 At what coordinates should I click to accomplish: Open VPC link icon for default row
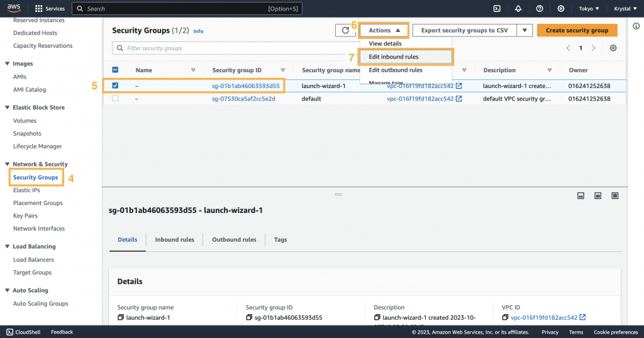pyautogui.click(x=458, y=99)
